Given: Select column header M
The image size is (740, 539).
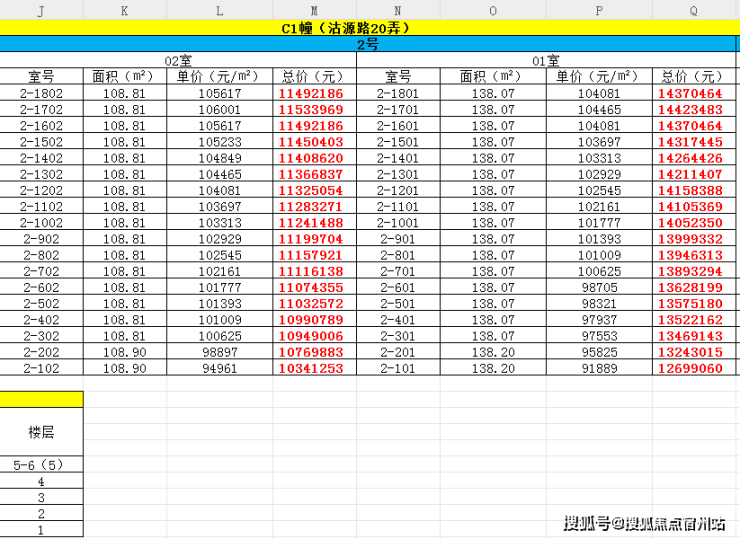Looking at the screenshot, I should click(314, 10).
